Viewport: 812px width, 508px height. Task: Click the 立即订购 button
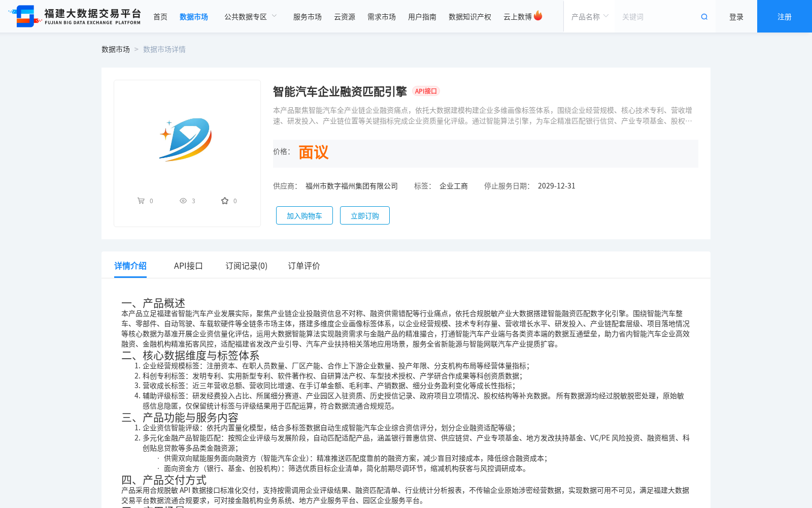[x=365, y=215]
